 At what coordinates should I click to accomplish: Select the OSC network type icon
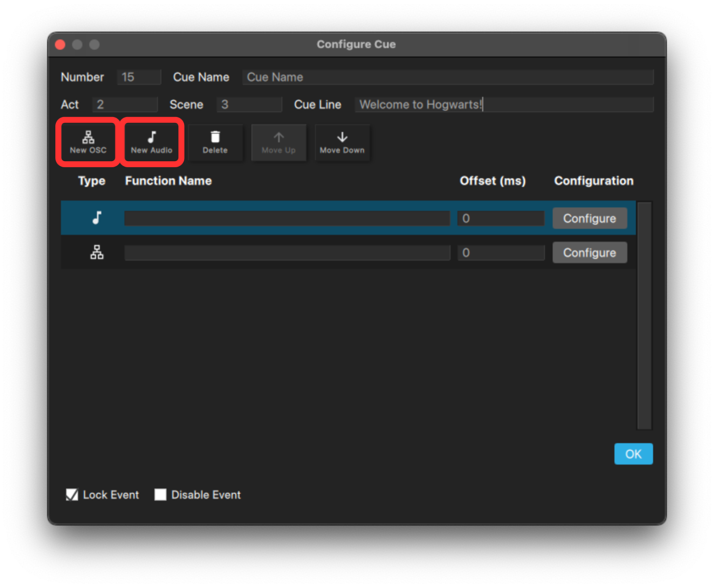pos(96,252)
